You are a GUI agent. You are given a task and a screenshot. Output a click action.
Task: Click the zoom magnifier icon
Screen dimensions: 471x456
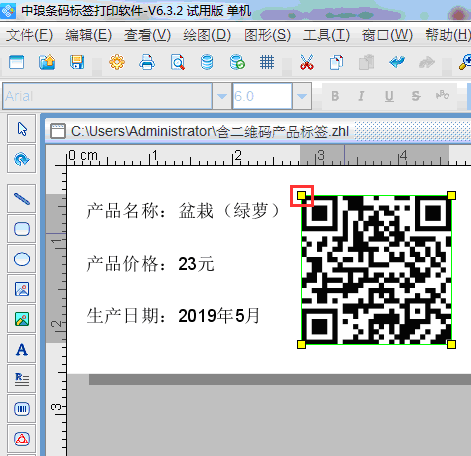coord(465,62)
